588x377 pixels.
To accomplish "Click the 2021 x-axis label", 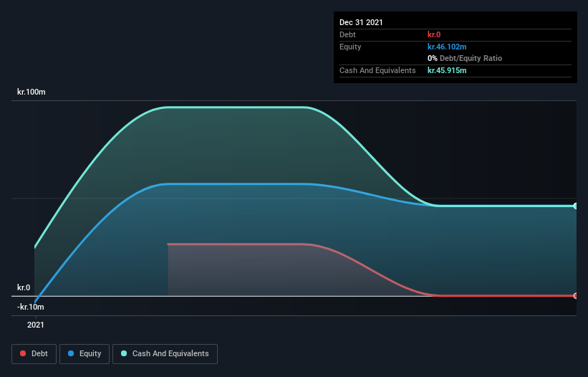I will (36, 325).
